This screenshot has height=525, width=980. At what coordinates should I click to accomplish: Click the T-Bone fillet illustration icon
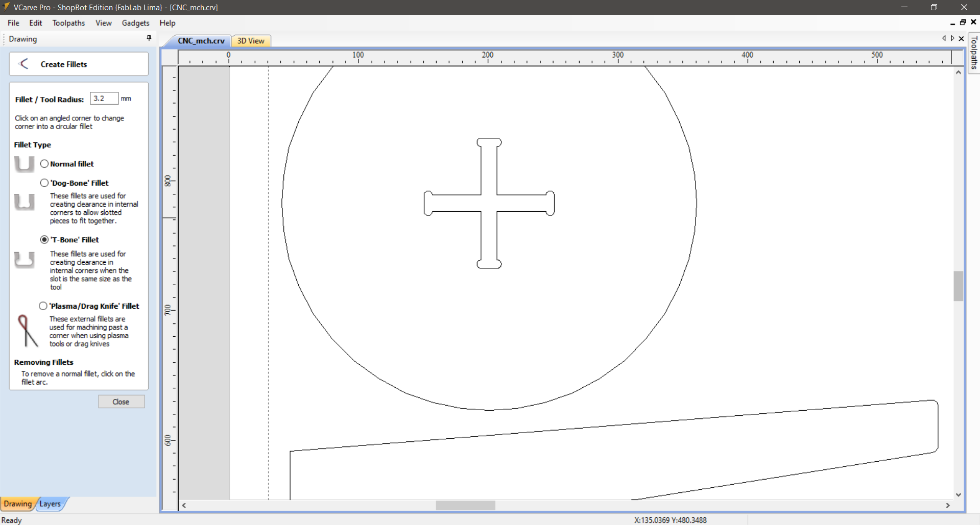coord(24,260)
